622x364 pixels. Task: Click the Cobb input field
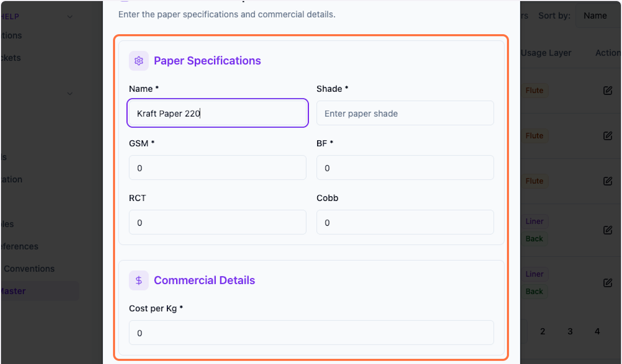click(x=405, y=222)
